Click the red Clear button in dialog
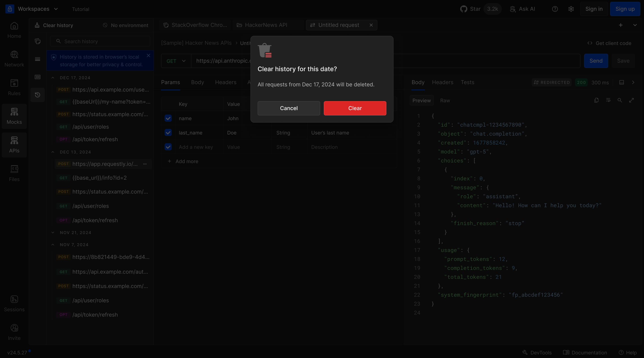The image size is (644, 358). pos(355,108)
